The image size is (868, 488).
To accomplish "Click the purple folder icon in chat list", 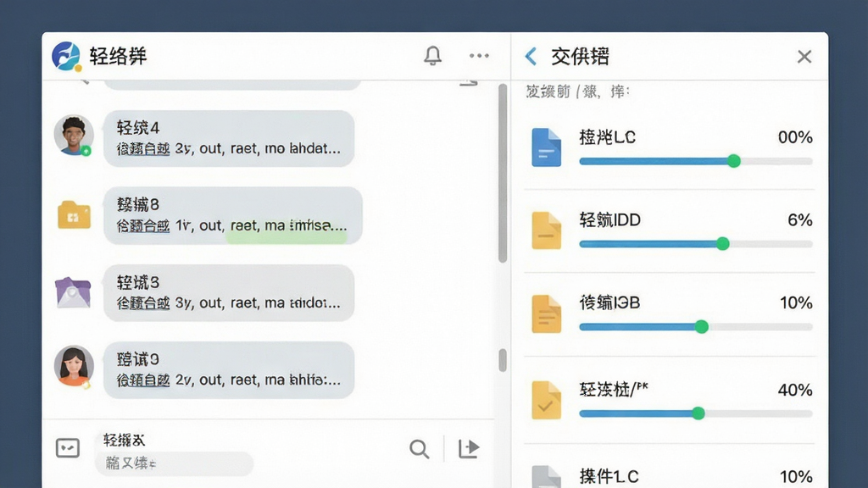I will click(x=73, y=292).
